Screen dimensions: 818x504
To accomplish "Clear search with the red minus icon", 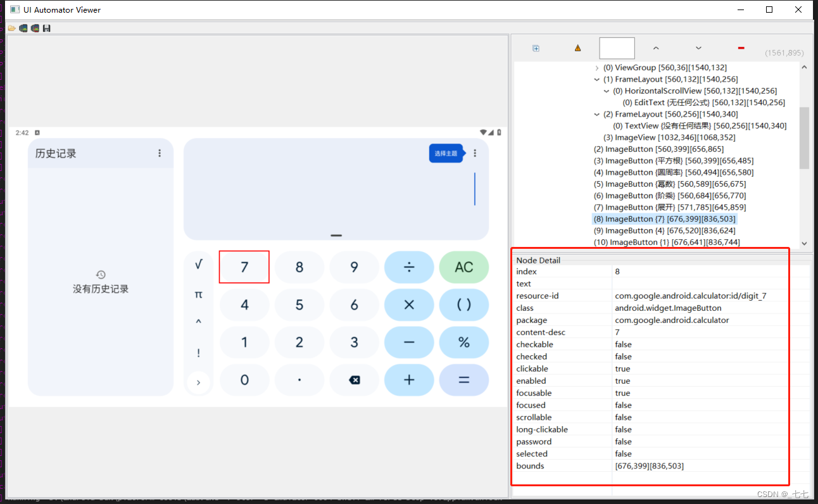I will [x=741, y=48].
